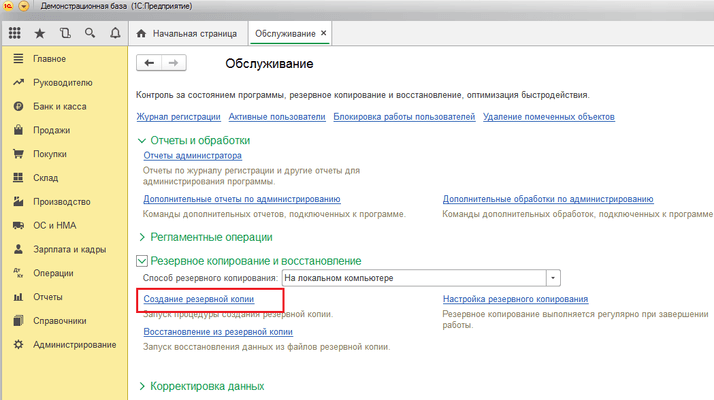Click the search magnifier icon
714x400 pixels.
coord(90,33)
